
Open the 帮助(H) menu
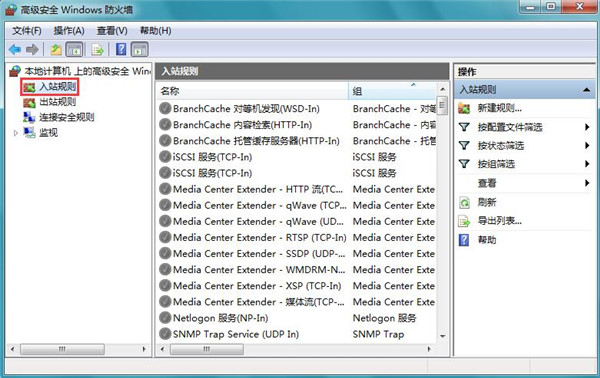(x=155, y=31)
